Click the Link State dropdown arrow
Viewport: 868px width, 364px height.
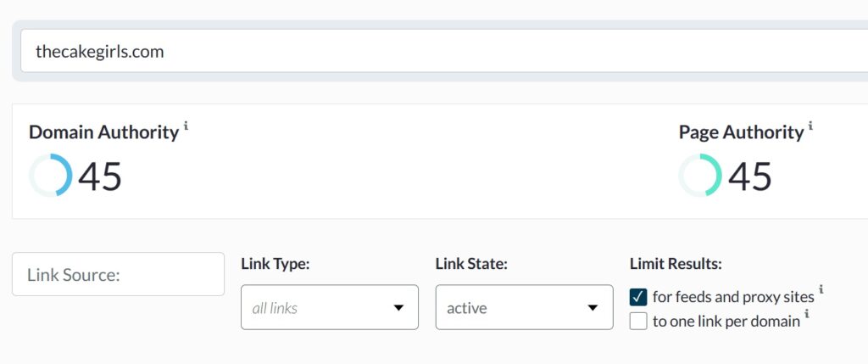coord(593,308)
